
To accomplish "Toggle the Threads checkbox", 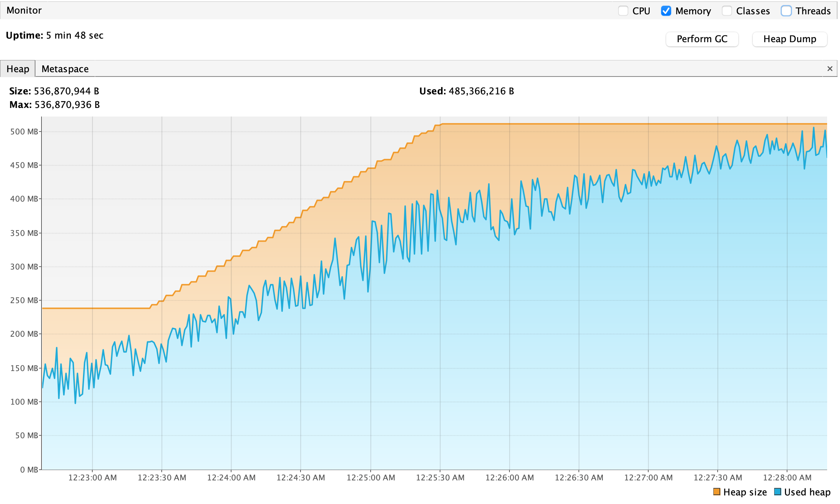I will 786,11.
